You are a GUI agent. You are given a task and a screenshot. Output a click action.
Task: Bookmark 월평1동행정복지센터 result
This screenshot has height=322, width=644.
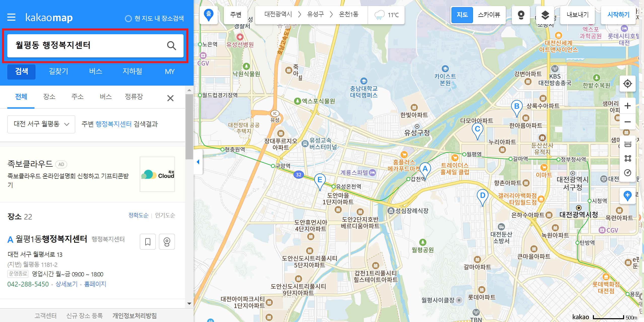[148, 242]
